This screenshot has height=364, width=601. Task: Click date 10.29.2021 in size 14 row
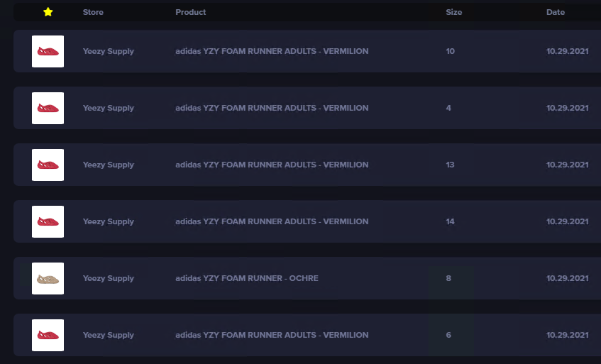coord(567,221)
